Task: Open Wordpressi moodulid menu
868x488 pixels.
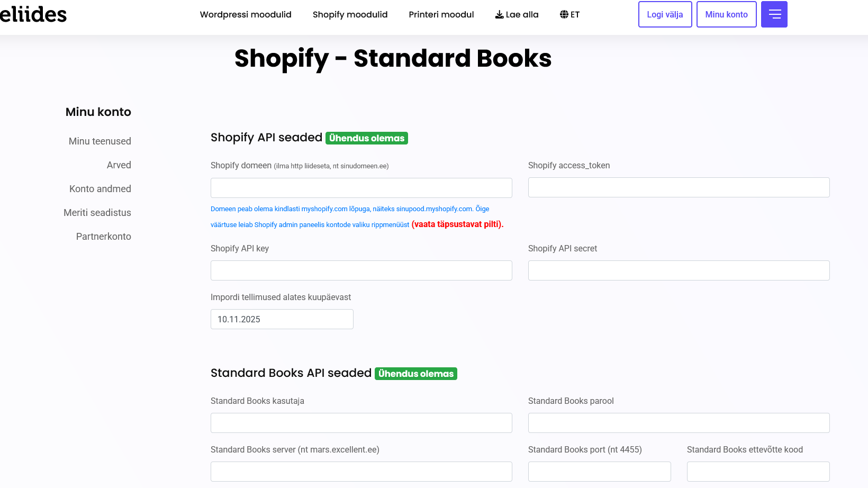Action: pos(246,14)
